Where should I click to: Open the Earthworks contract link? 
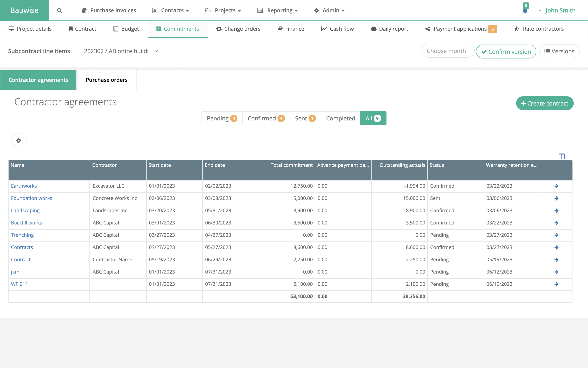click(x=24, y=186)
